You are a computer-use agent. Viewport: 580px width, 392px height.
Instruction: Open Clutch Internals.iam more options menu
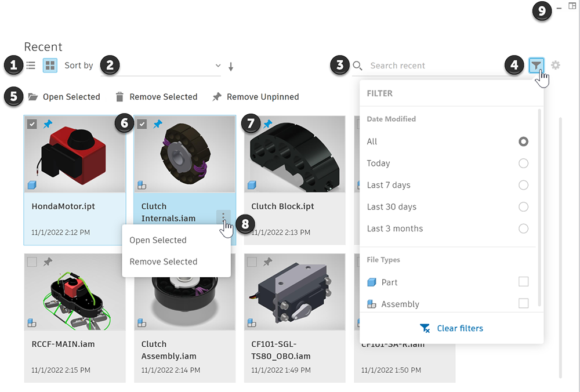pyautogui.click(x=223, y=217)
